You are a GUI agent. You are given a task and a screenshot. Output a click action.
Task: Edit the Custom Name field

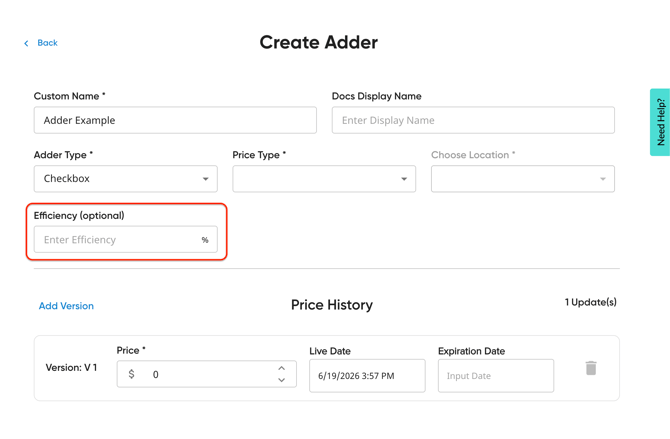[175, 120]
